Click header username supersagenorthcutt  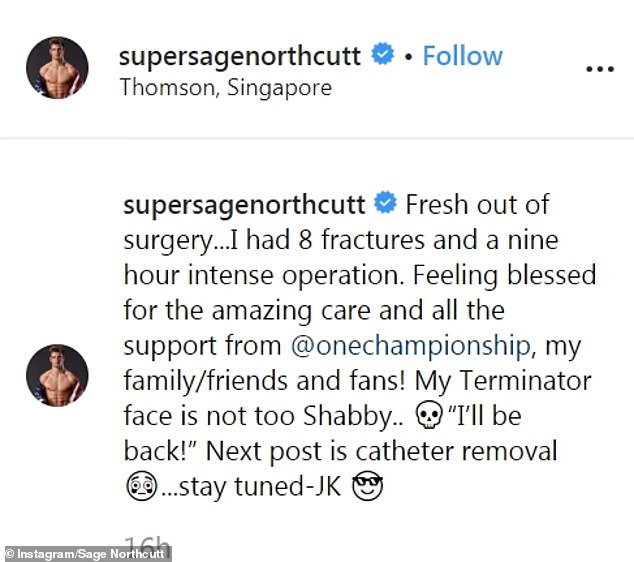click(x=239, y=56)
